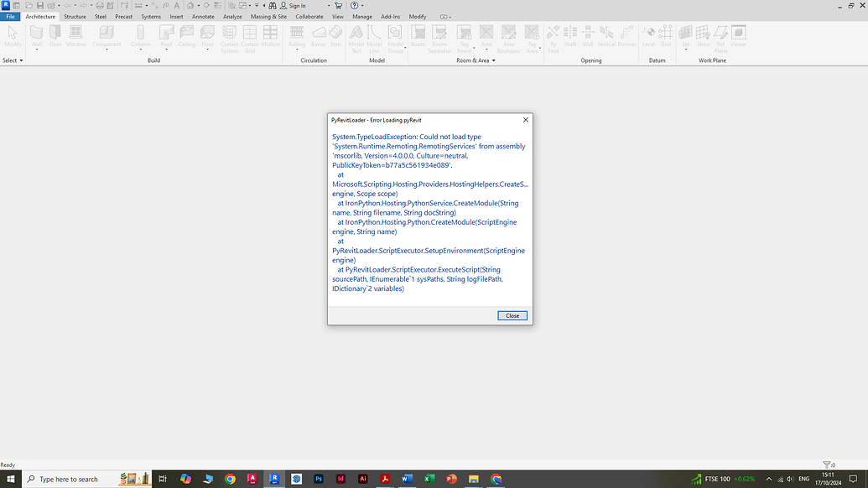Click the Close button in the pyRevit error dialog
The image size is (868, 488).
click(x=512, y=315)
